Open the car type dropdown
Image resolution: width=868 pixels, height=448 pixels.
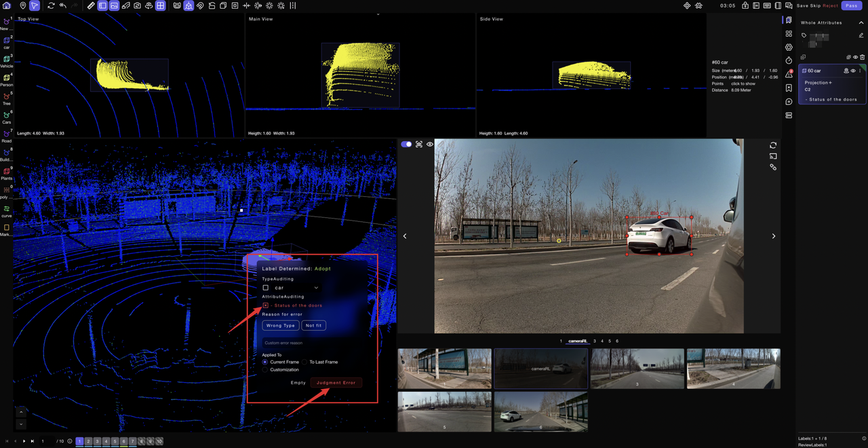(x=316, y=288)
